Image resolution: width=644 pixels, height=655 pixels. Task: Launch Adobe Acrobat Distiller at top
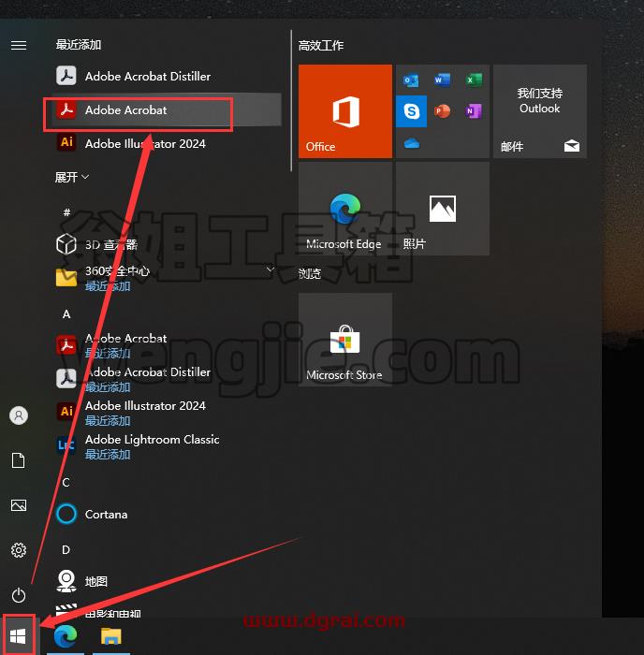click(x=163, y=77)
